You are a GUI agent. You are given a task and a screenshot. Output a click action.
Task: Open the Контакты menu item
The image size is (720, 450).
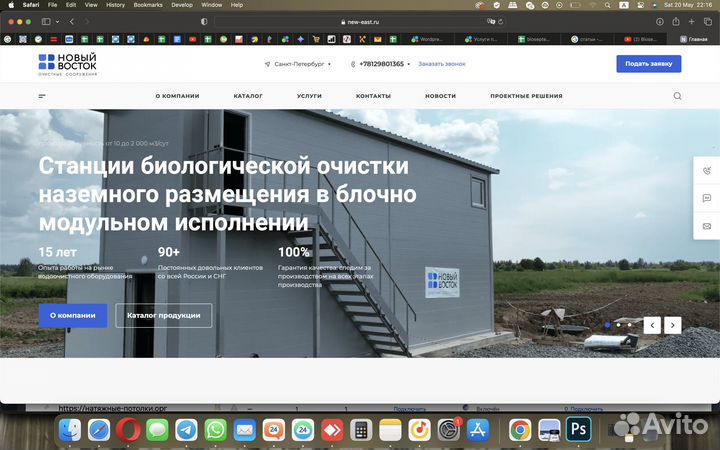373,96
